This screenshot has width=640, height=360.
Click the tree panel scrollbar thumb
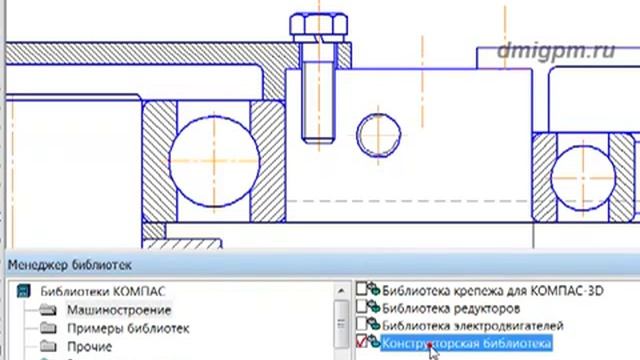pos(341,324)
